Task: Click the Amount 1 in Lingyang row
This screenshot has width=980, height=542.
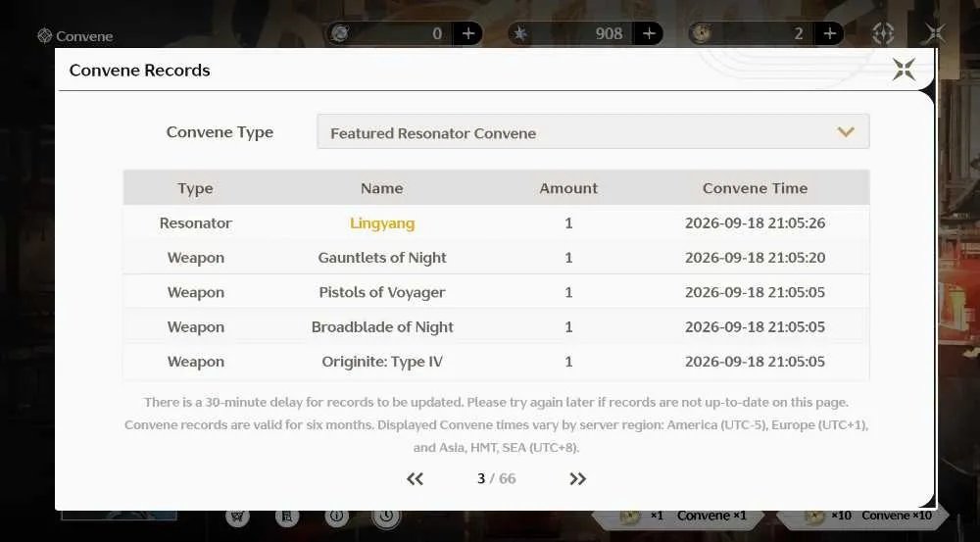Action: [x=568, y=223]
